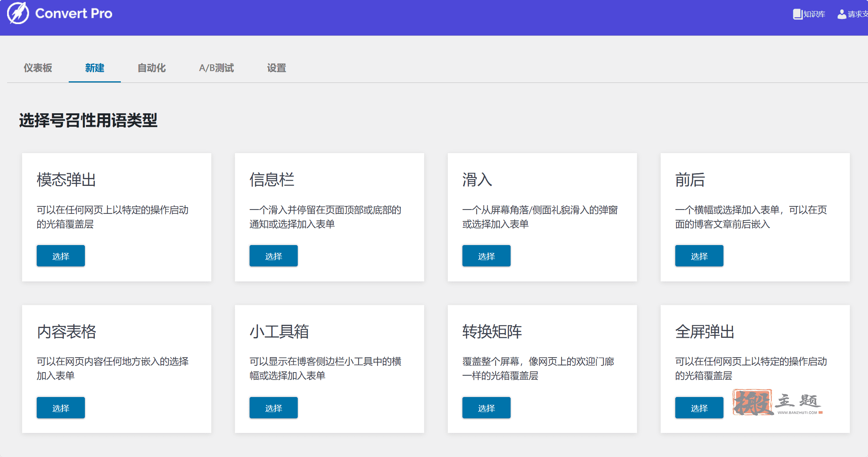Switch to the 仪表板 tab
Image resolution: width=868 pixels, height=457 pixels.
pyautogui.click(x=38, y=68)
